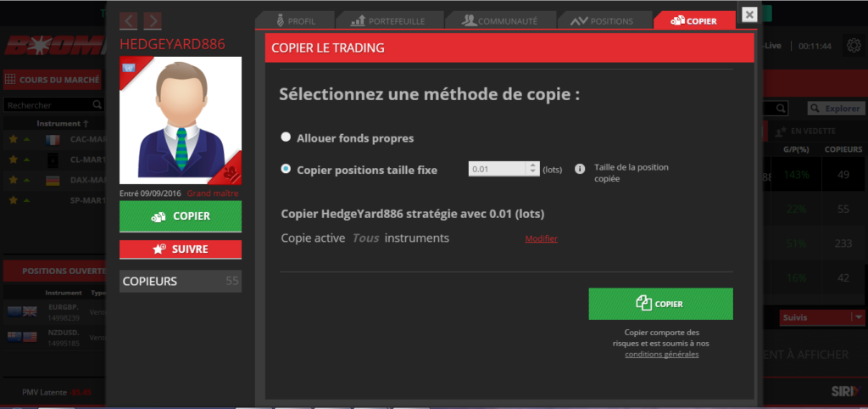Click the info icon beside lots field
The width and height of the screenshot is (868, 409).
pos(580,169)
